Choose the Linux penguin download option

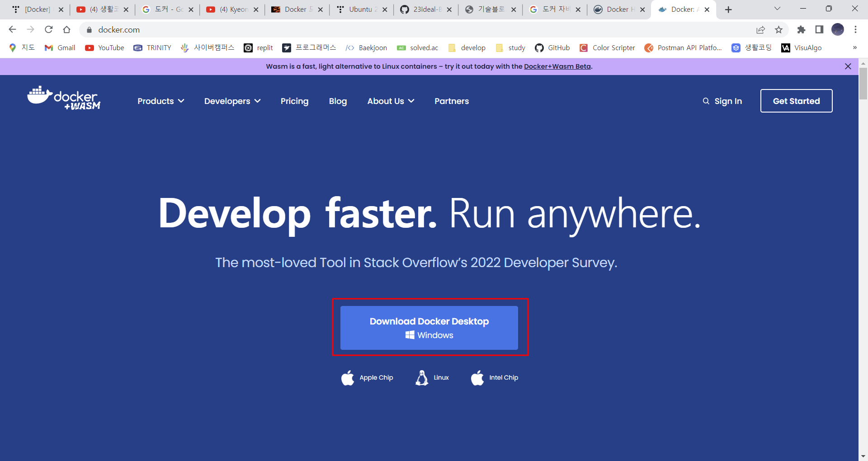(432, 378)
